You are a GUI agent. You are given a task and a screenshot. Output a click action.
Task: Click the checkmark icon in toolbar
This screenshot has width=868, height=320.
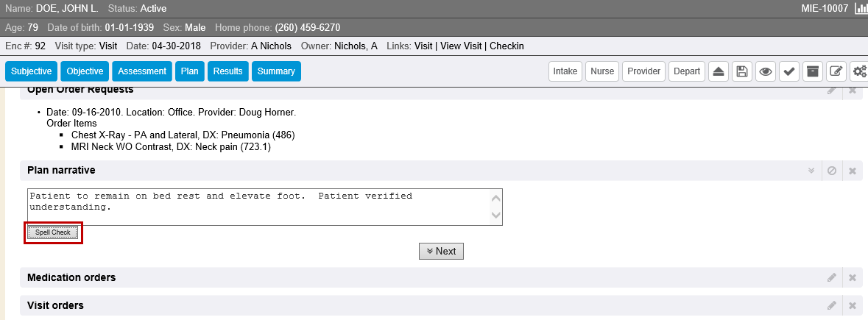pos(788,71)
